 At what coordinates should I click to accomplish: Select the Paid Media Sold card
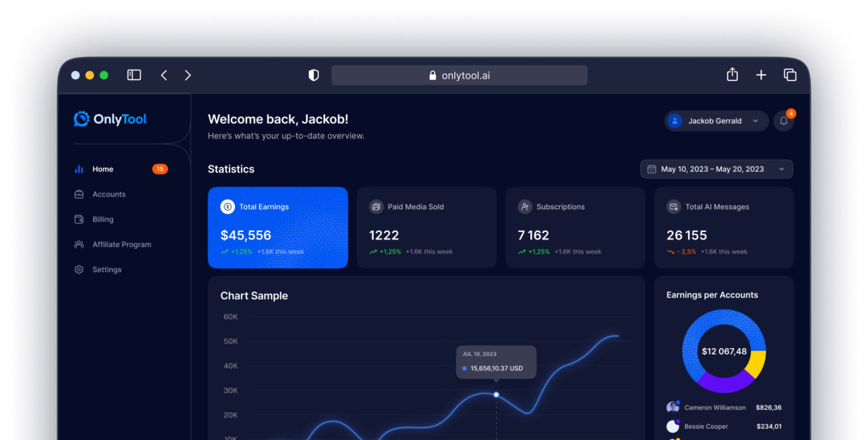click(x=426, y=228)
